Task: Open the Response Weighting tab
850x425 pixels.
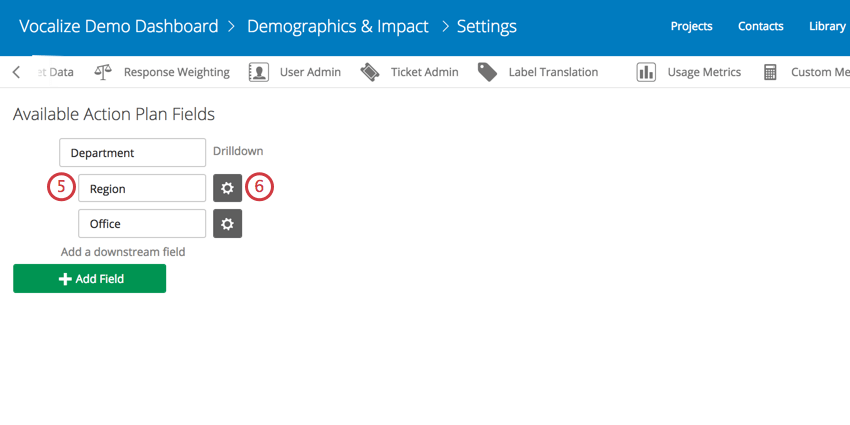Action: [176, 72]
